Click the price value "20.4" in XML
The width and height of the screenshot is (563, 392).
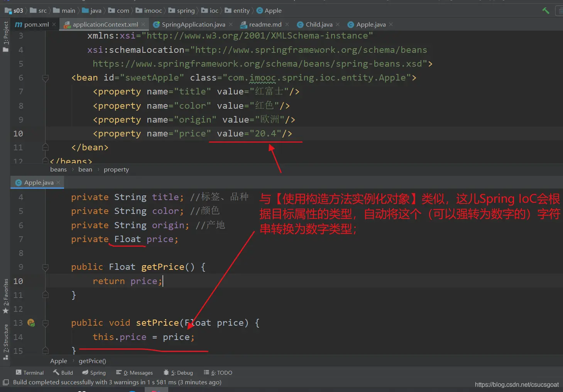tap(265, 134)
